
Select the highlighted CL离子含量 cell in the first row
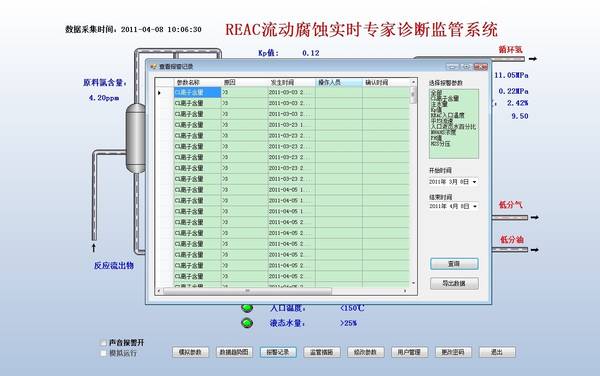point(197,93)
